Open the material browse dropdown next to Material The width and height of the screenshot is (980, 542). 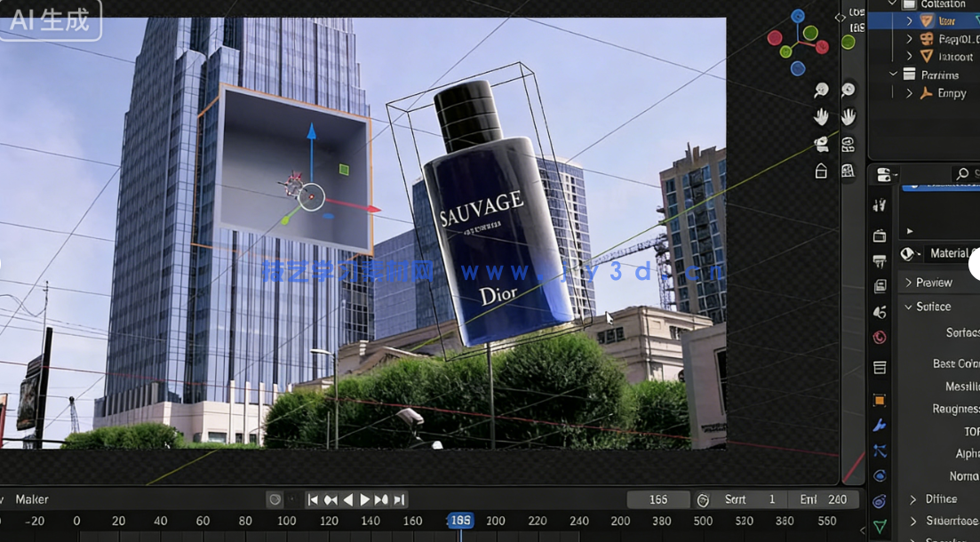(910, 253)
